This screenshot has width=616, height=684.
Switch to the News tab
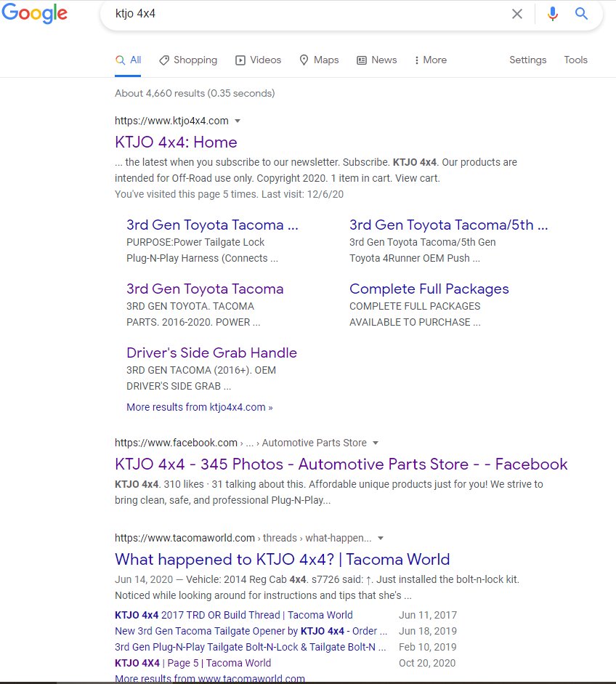(x=377, y=60)
